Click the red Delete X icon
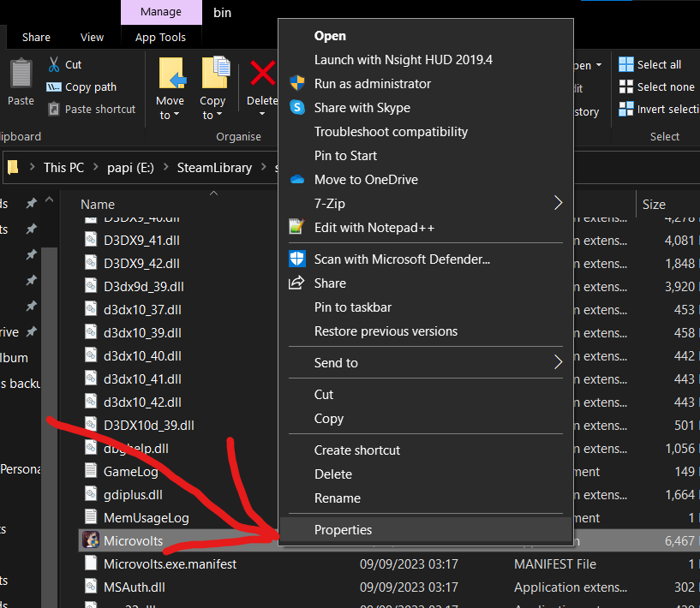Viewport: 700px width, 608px height. 262,73
